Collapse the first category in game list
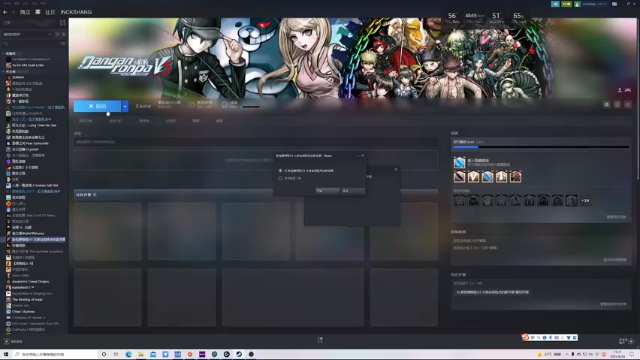640x360 pixels. [4, 53]
